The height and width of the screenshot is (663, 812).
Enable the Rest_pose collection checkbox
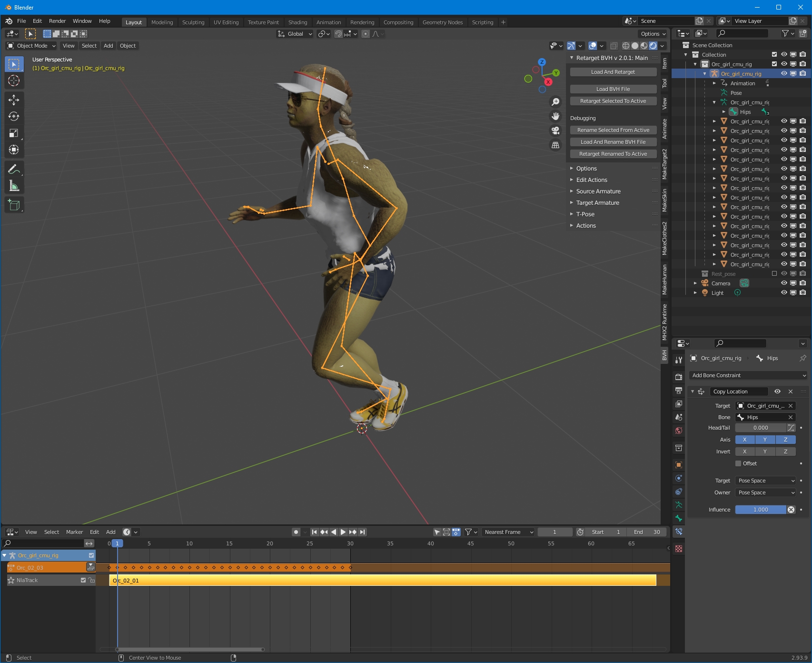coord(774,273)
